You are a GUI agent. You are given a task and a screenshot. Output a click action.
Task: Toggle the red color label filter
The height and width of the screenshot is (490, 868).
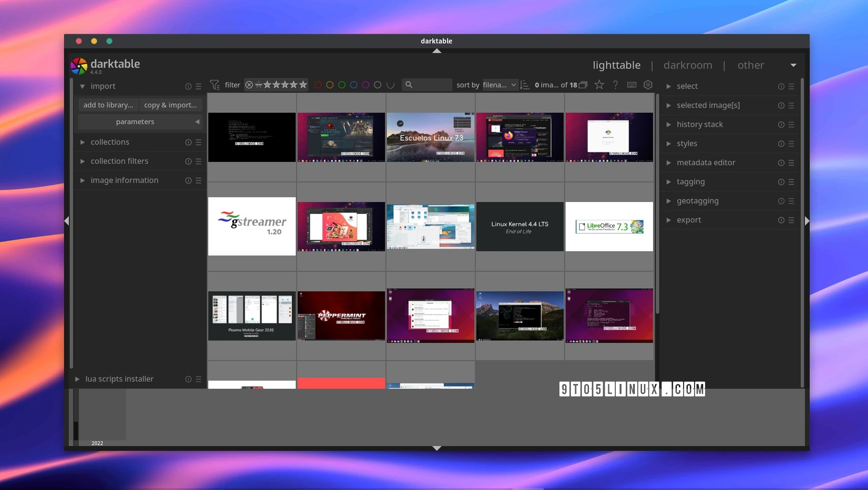click(318, 85)
